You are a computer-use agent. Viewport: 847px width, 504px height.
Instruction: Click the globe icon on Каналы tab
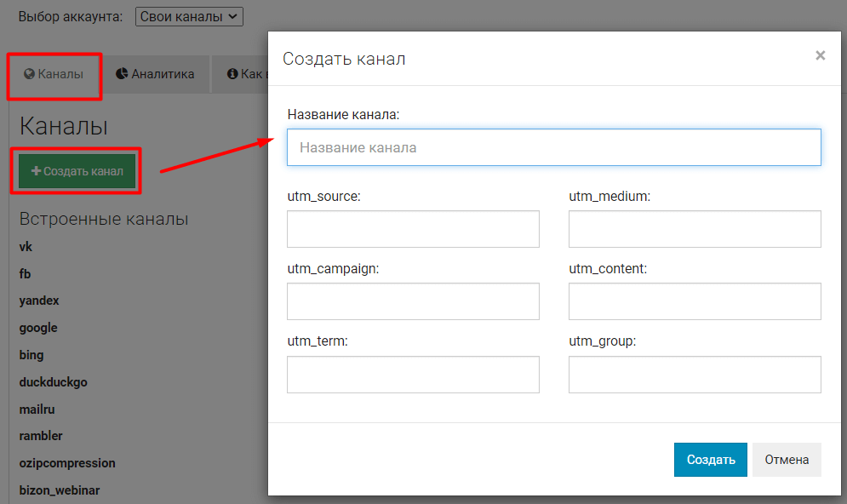tap(29, 74)
